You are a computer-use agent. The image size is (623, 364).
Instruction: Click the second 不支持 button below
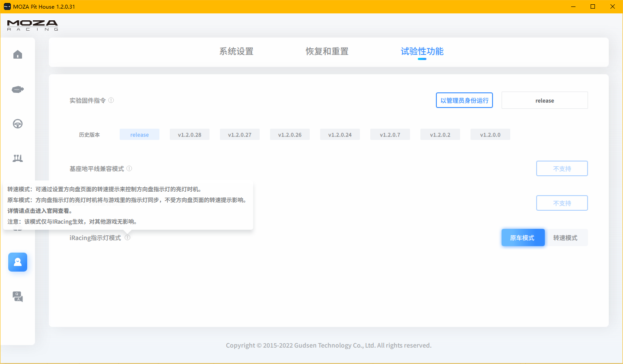(x=562, y=203)
